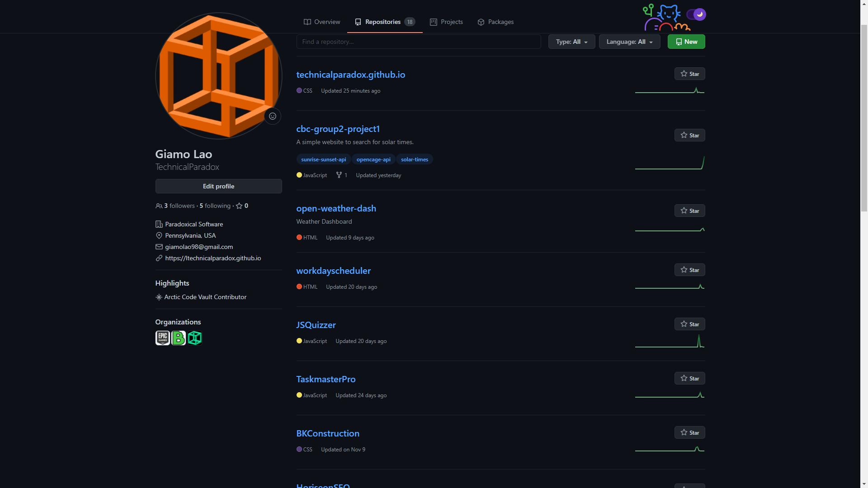Star the TaskmasterPro repository

[x=689, y=378]
